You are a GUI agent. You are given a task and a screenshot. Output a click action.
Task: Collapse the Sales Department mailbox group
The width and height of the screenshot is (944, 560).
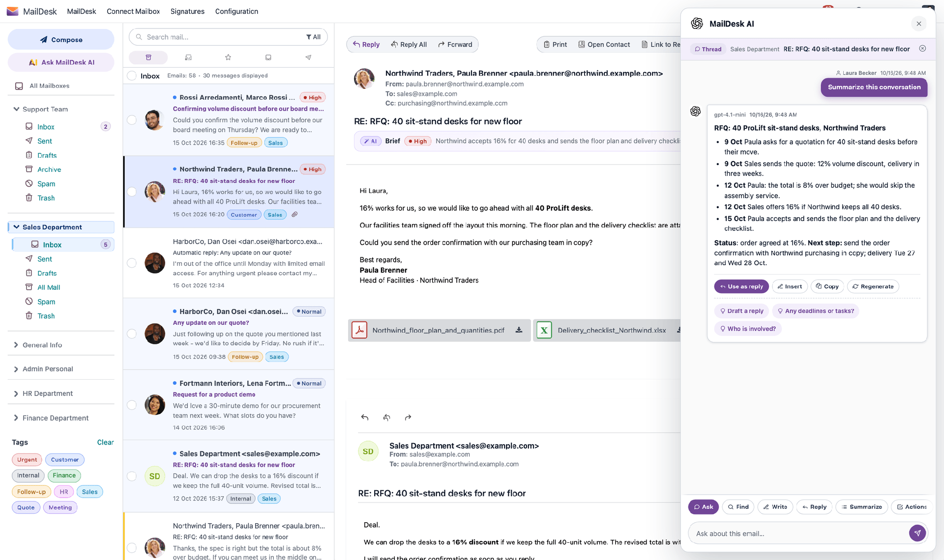point(16,227)
